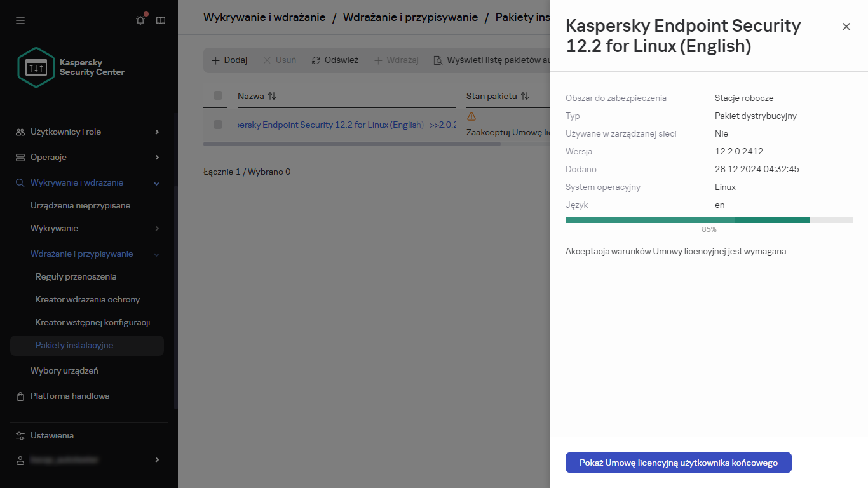Open notifications via the bell icon

pos(140,20)
